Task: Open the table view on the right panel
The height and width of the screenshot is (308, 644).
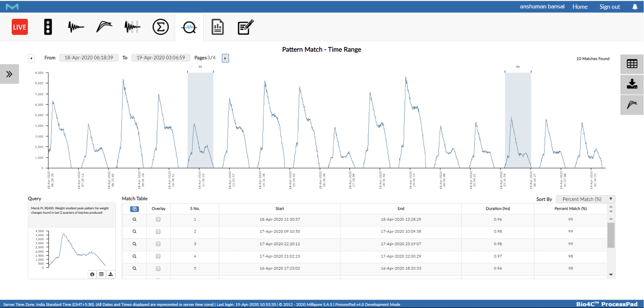Action: [x=632, y=63]
